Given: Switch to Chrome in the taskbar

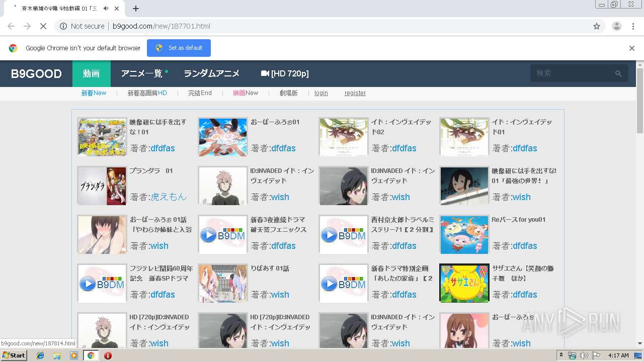Looking at the screenshot, I should point(91,355).
